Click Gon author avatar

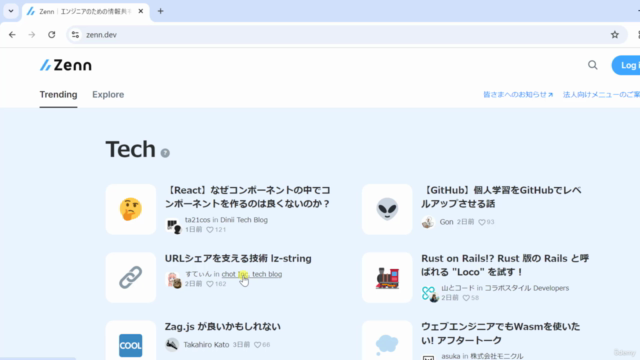click(x=428, y=222)
